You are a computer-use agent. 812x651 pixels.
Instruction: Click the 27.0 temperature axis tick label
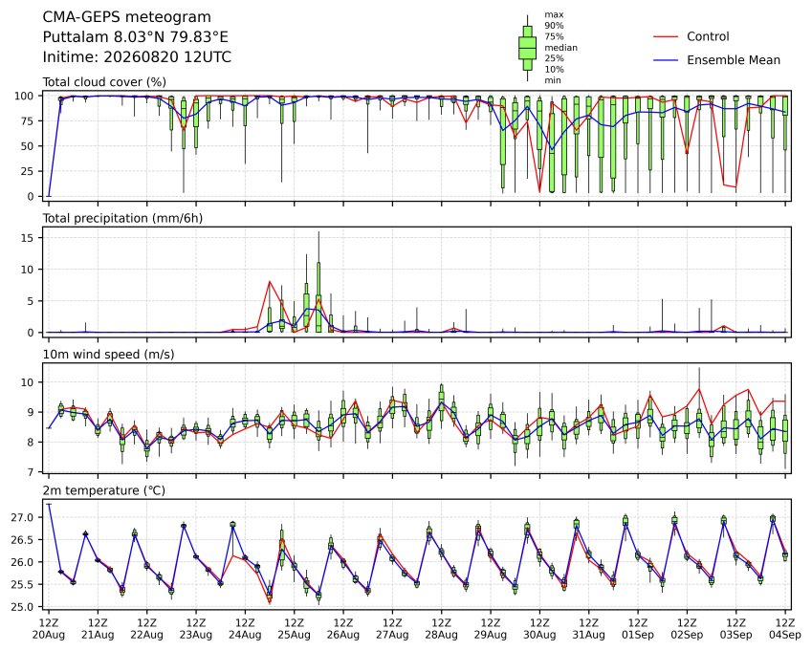tap(22, 517)
